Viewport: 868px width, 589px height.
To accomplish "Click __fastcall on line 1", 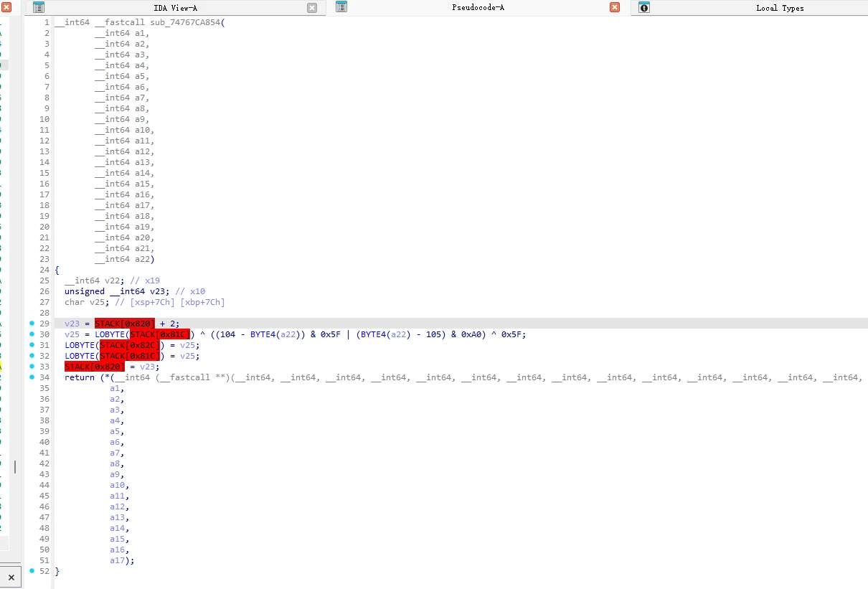I will pyautogui.click(x=120, y=22).
